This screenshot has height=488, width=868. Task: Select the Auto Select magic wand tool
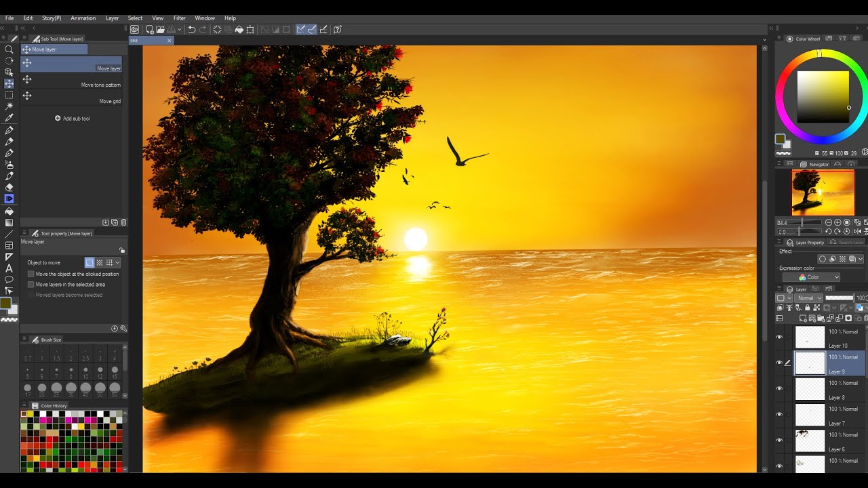pyautogui.click(x=9, y=106)
